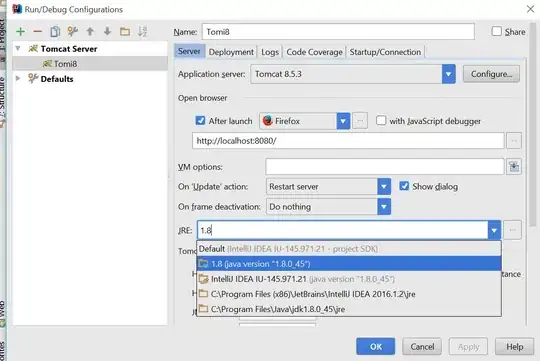This screenshot has width=540, height=361.
Task: Collapse the Tomcat Server tree node arrow
Action: [x=18, y=49]
